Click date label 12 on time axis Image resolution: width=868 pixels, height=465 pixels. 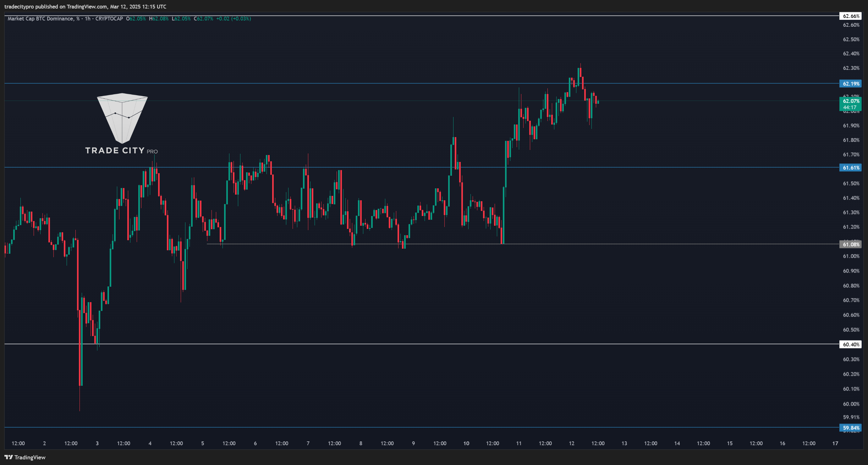click(572, 443)
